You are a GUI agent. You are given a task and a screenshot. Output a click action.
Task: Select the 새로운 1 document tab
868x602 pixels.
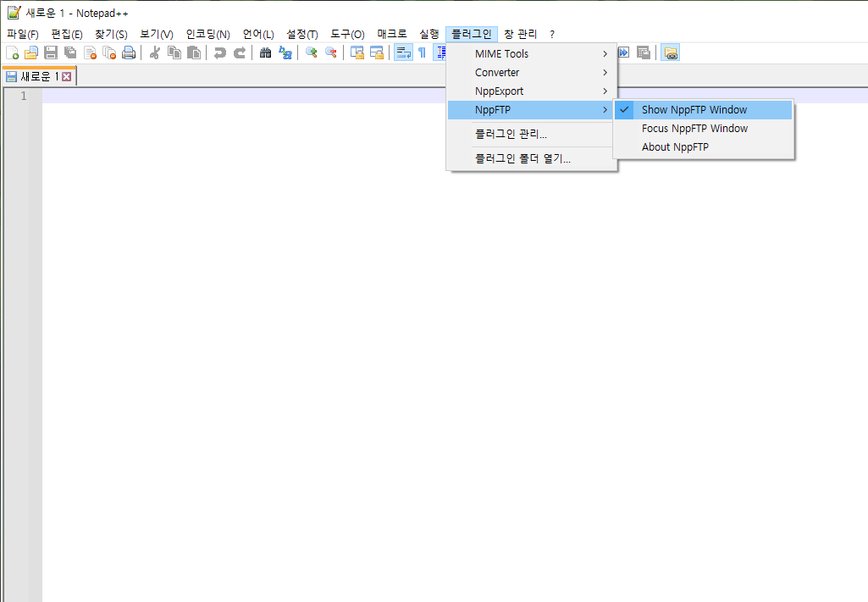coord(39,76)
